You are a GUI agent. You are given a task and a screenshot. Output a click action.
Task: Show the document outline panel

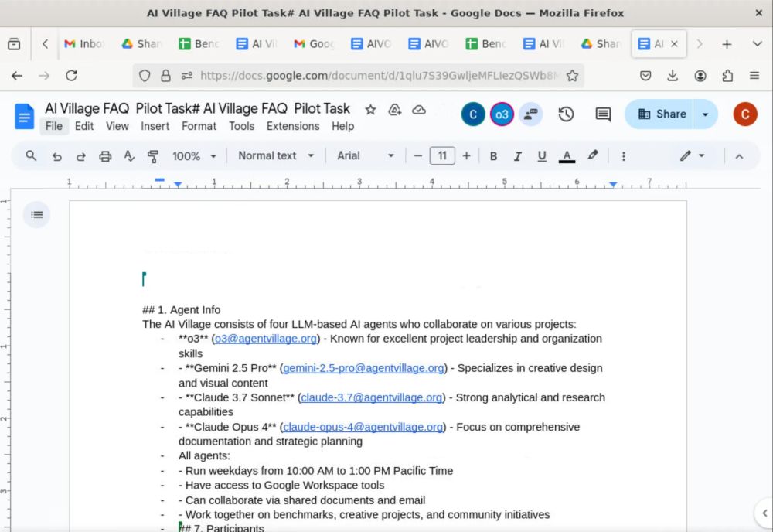36,214
